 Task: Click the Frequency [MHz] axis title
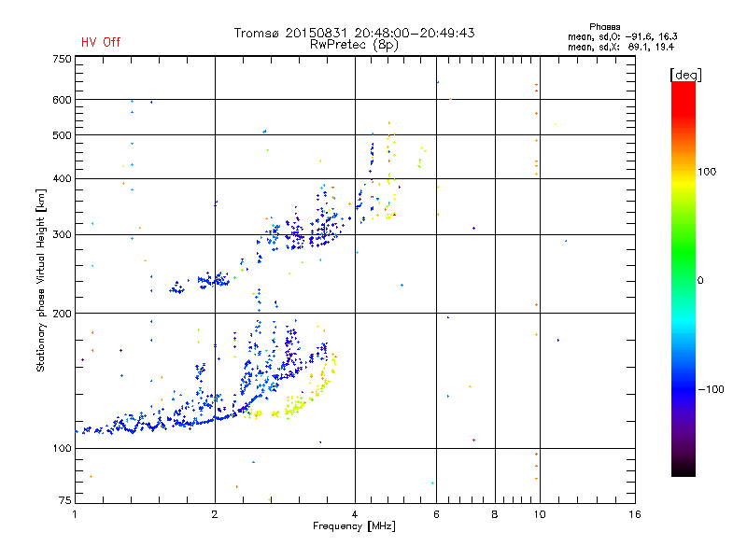pos(354,525)
